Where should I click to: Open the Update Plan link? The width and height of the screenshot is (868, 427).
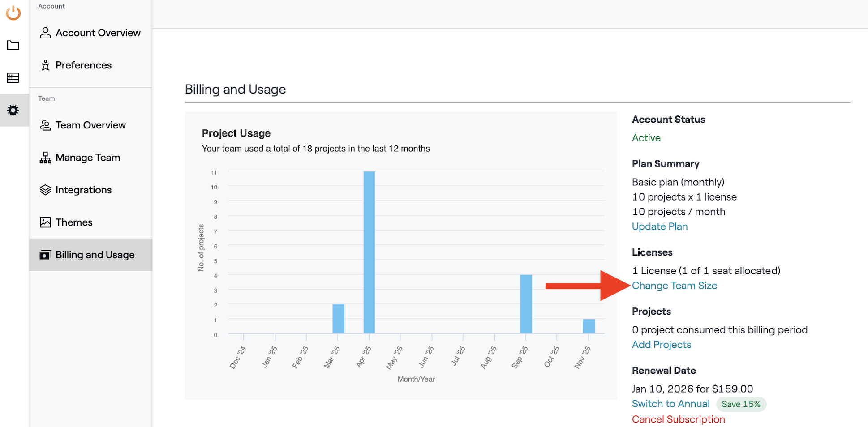(x=659, y=226)
